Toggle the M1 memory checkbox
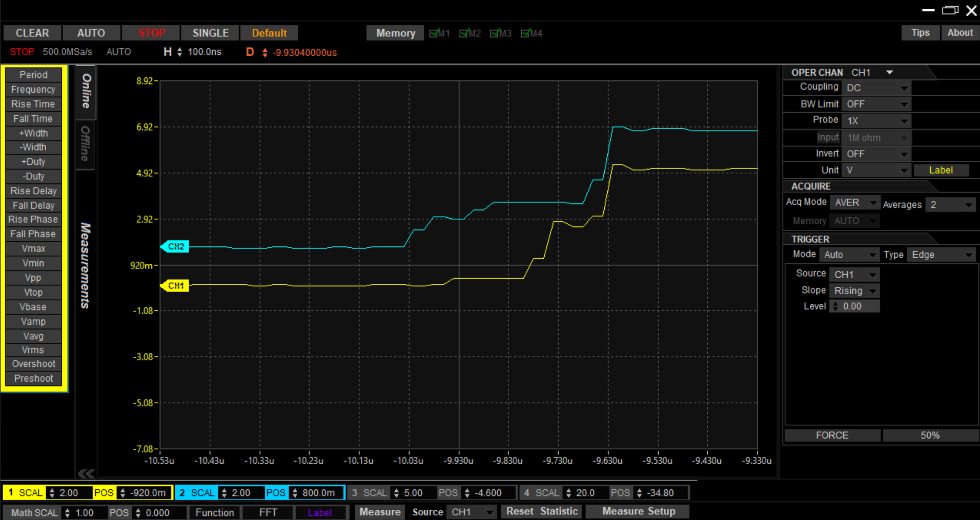This screenshot has height=520, width=980. pyautogui.click(x=434, y=33)
